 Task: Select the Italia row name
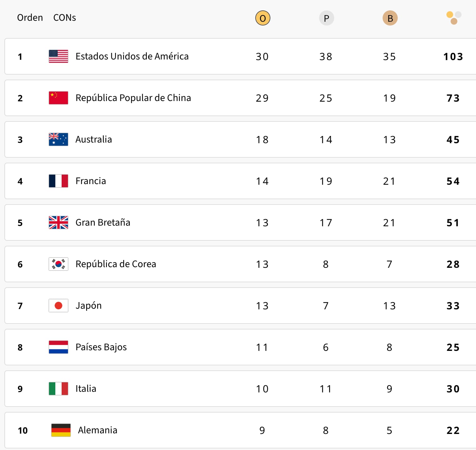(86, 389)
